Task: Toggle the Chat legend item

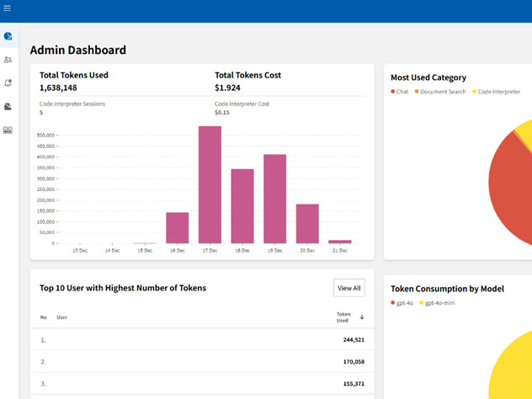Action: (399, 92)
